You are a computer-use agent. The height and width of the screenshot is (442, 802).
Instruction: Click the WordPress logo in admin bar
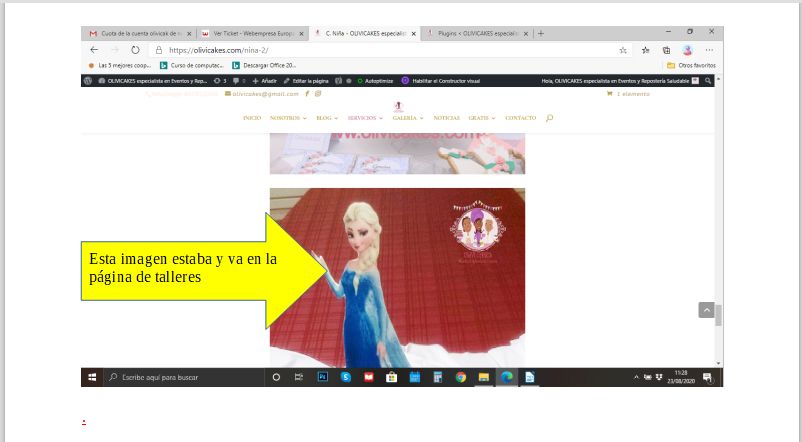tap(88, 81)
